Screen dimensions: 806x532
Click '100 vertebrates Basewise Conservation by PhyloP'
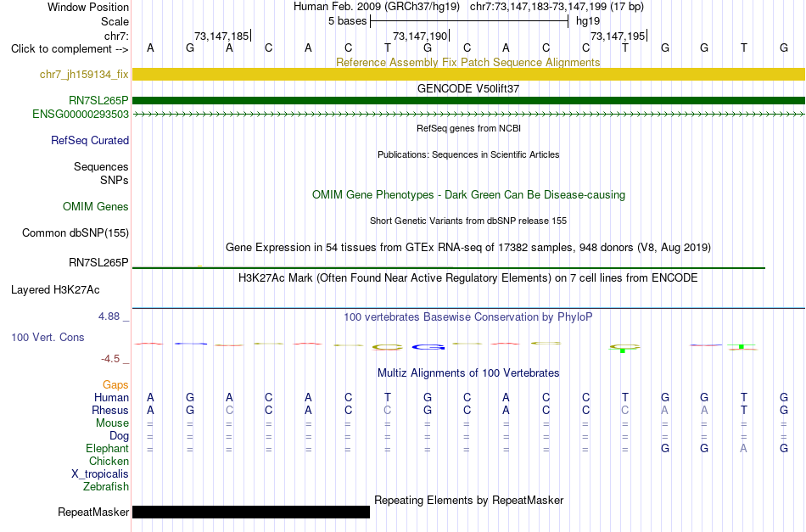(468, 317)
